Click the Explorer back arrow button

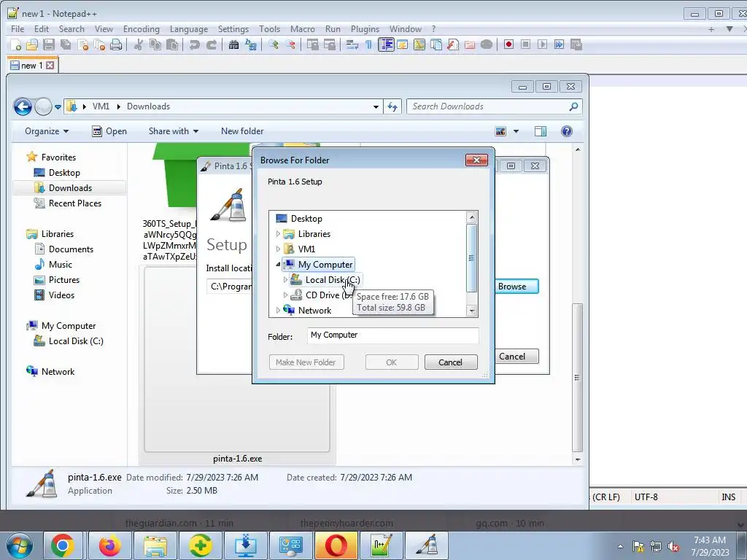[x=23, y=106]
